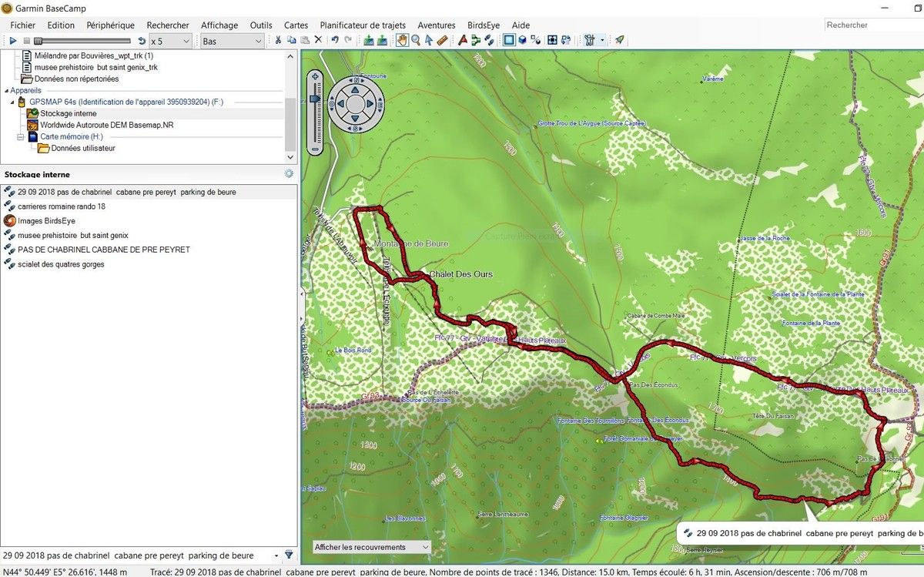The image size is (924, 577).
Task: Open the Planificateur de trajets menu
Action: pos(363,25)
